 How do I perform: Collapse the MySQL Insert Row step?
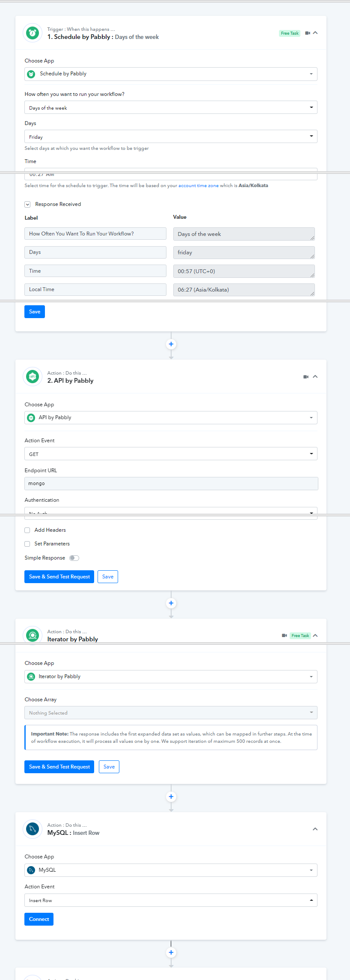(x=315, y=829)
